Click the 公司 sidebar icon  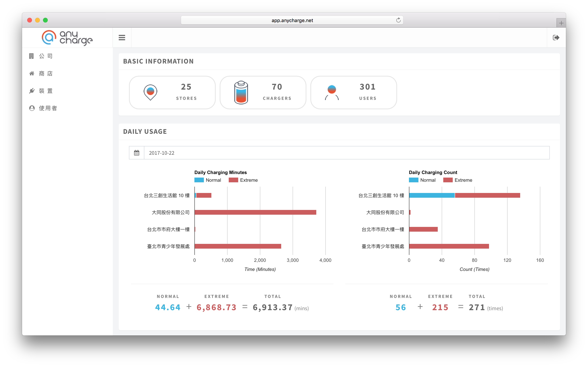[31, 56]
